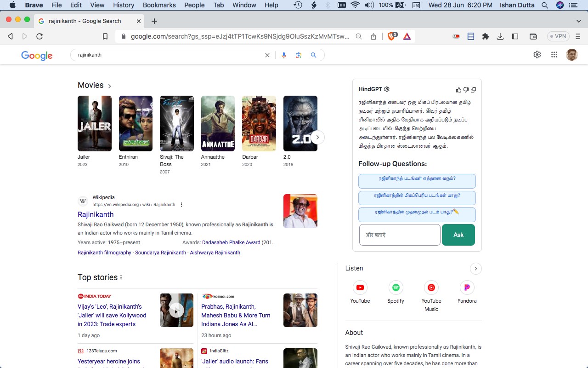This screenshot has height=368, width=588.
Task: Open the extensions puzzle icon
Action: (486, 36)
